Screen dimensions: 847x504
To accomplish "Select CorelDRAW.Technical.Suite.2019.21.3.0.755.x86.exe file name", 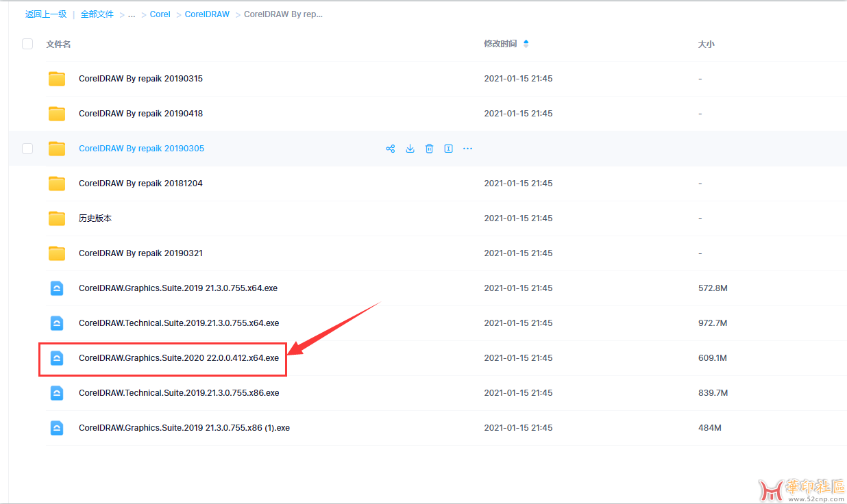I will tap(179, 393).
